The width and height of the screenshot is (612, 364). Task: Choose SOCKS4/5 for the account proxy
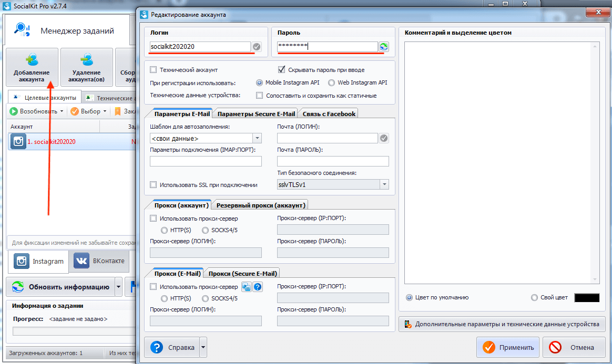click(x=205, y=231)
